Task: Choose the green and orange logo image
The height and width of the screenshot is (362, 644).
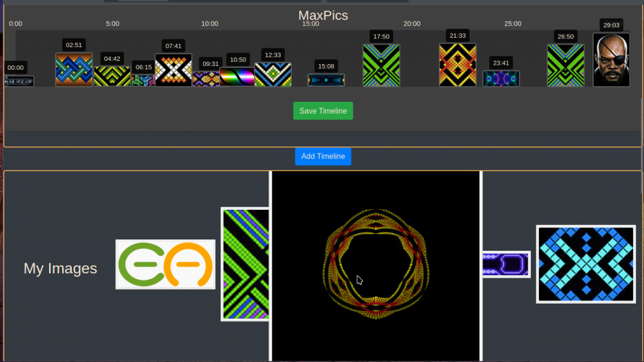Action: (165, 265)
